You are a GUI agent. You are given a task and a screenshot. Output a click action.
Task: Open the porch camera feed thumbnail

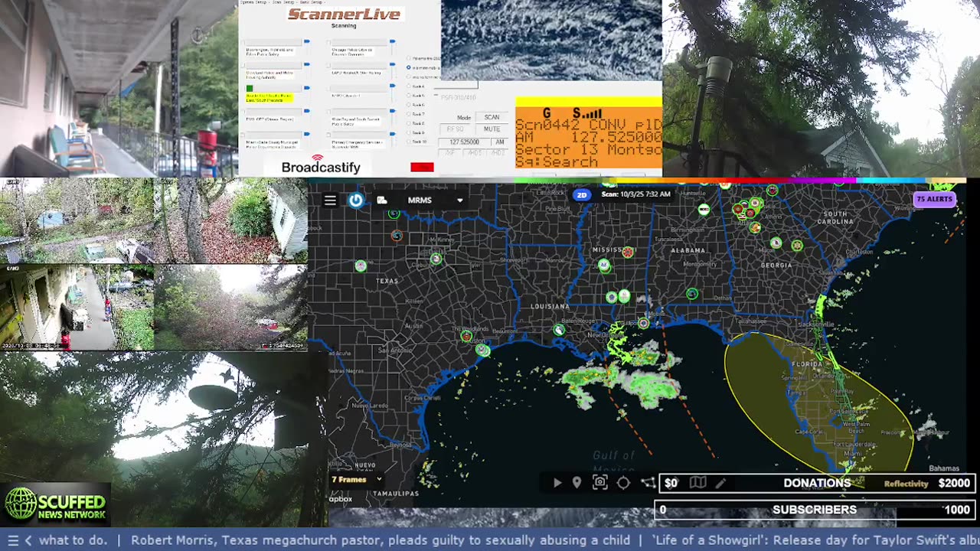[119, 88]
